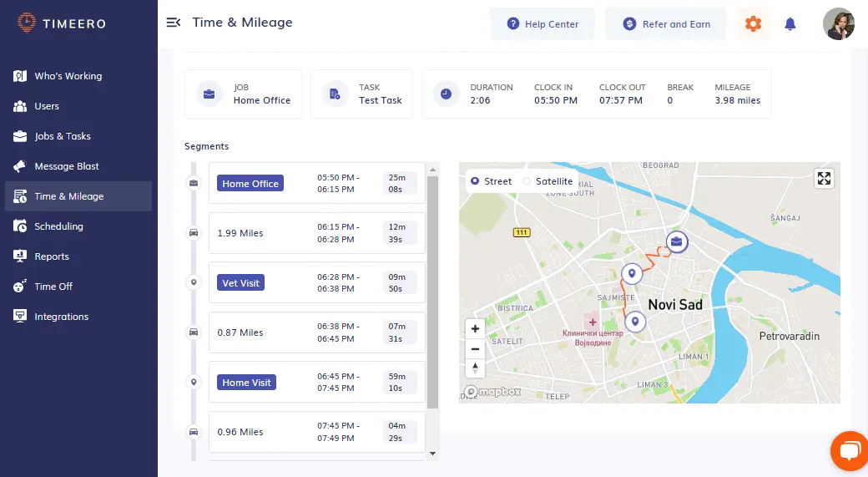Open the user profile avatar menu
Image resolution: width=868 pixels, height=477 pixels.
pyautogui.click(x=838, y=24)
